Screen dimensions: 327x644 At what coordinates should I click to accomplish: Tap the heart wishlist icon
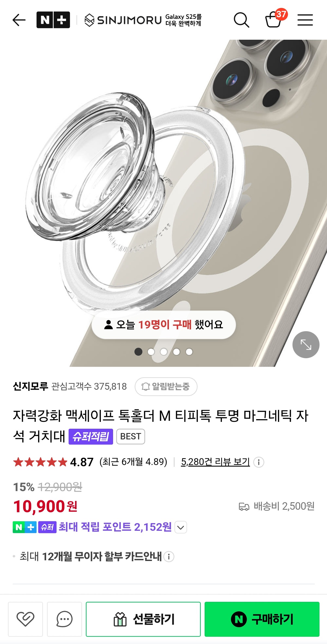point(25,619)
